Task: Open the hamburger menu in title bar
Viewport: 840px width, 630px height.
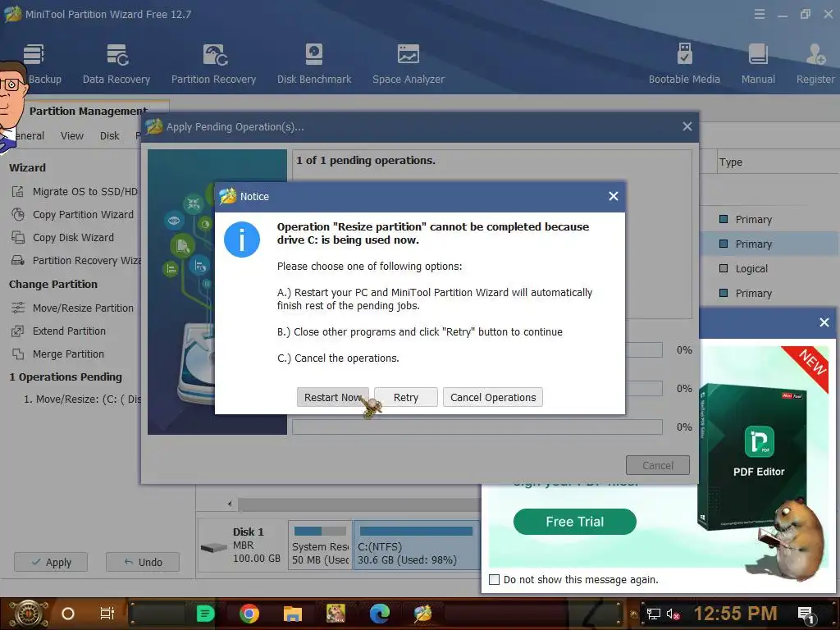Action: point(760,15)
